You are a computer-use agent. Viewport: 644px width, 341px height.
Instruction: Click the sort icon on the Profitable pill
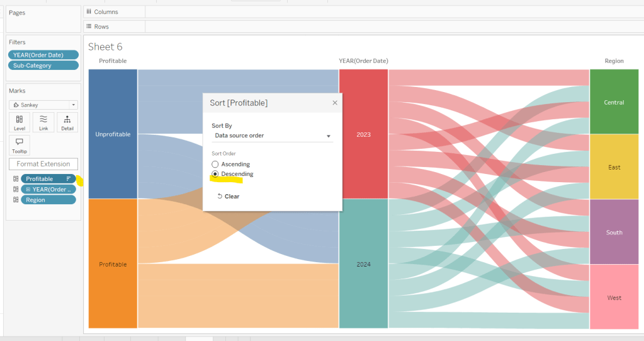click(x=69, y=179)
